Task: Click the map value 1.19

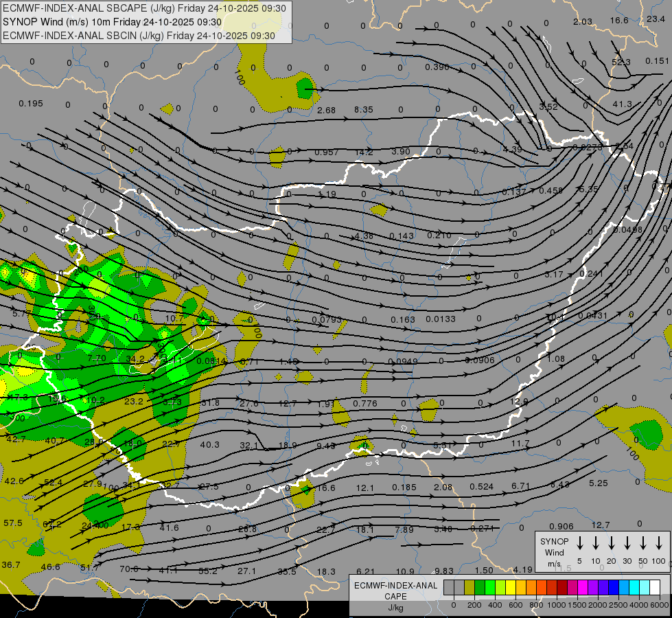Action: [327, 194]
